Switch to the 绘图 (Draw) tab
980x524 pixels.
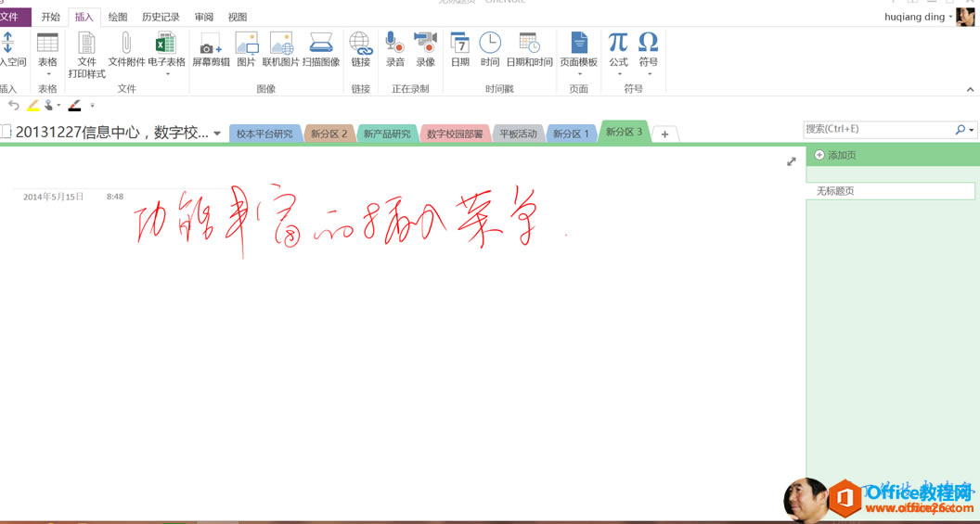tap(118, 17)
